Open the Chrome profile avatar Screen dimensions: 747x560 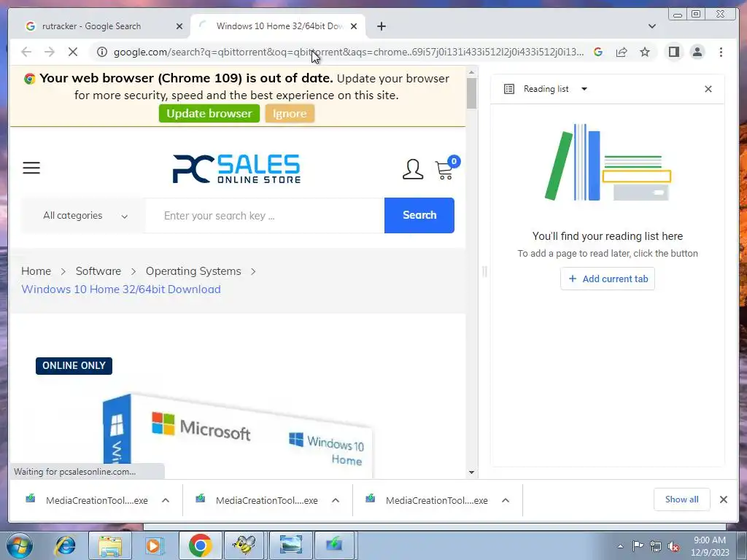(697, 52)
